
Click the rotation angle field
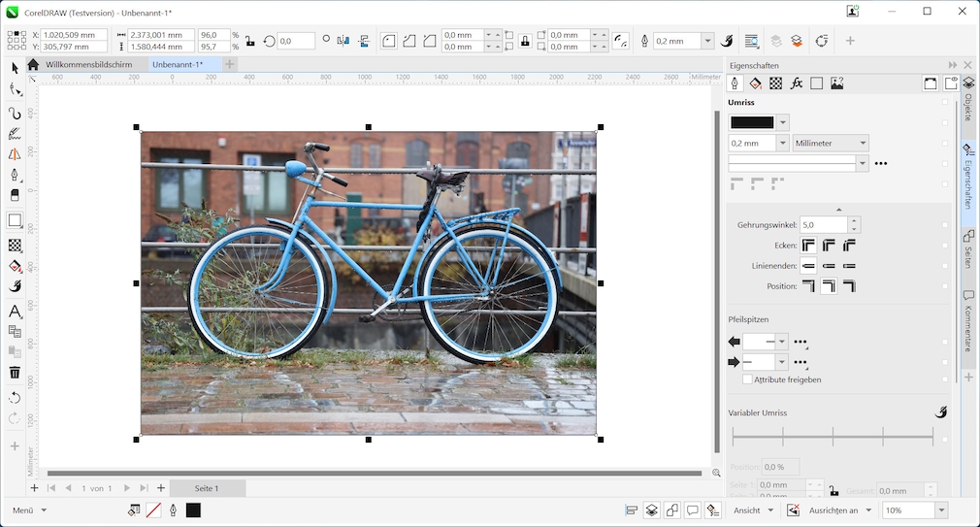click(x=295, y=42)
